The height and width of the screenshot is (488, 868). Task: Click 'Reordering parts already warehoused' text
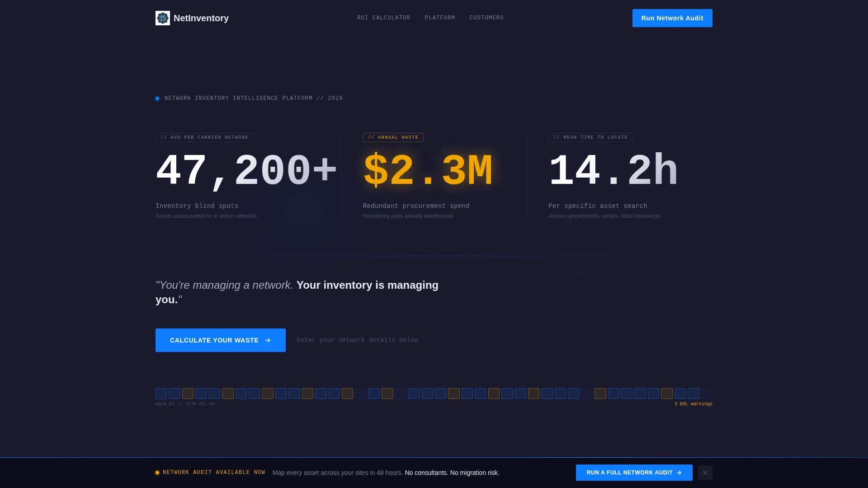click(x=408, y=216)
